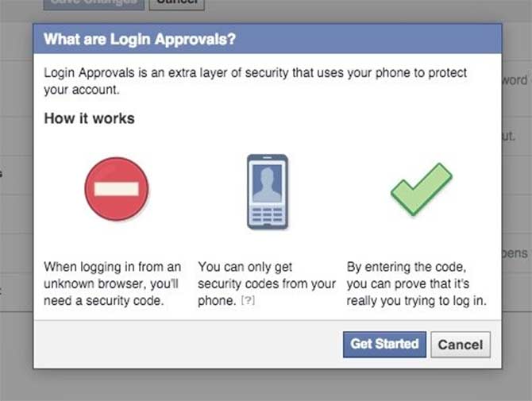Click the mobile phone icon
532x401 pixels.
[267, 191]
